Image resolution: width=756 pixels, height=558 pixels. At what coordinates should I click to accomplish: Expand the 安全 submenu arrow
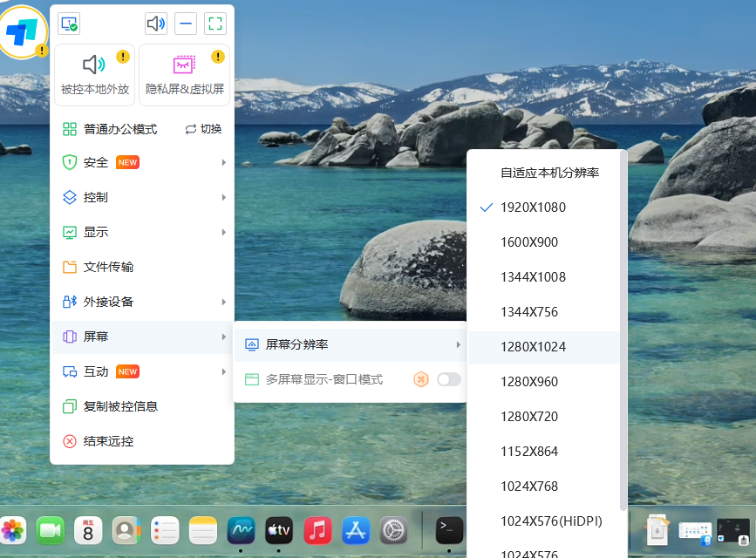pos(224,162)
